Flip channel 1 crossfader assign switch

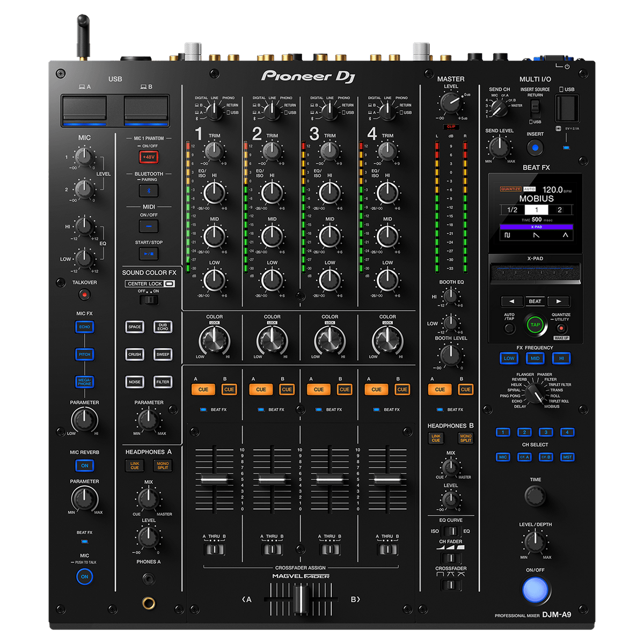click(x=214, y=550)
